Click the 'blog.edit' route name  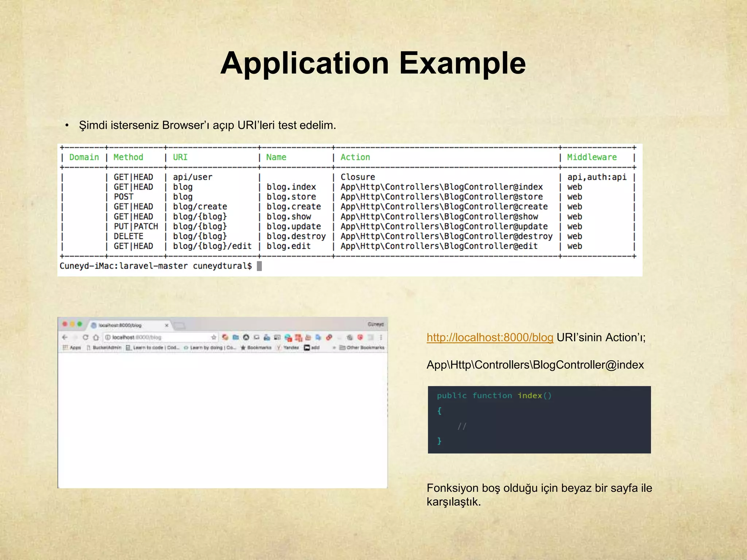pos(289,246)
